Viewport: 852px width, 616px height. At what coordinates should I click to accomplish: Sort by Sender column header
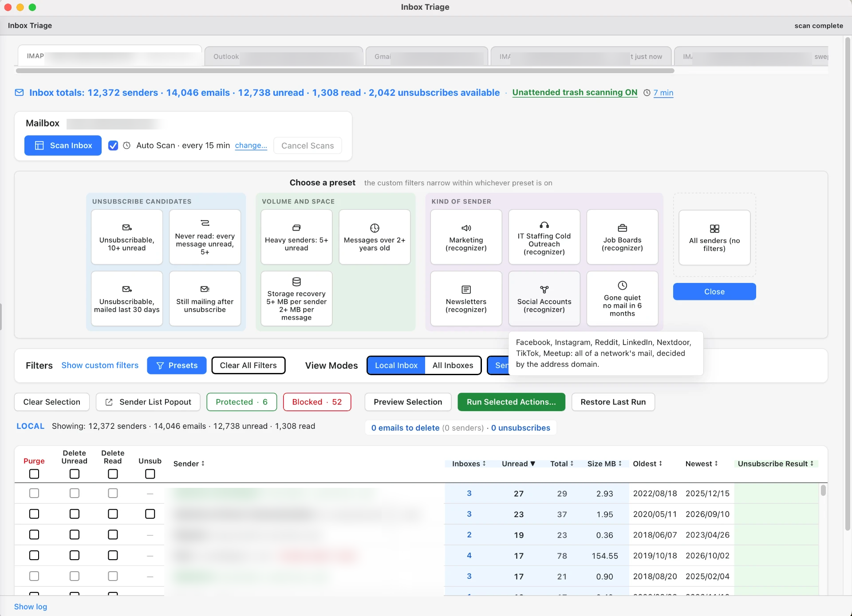pyautogui.click(x=189, y=463)
